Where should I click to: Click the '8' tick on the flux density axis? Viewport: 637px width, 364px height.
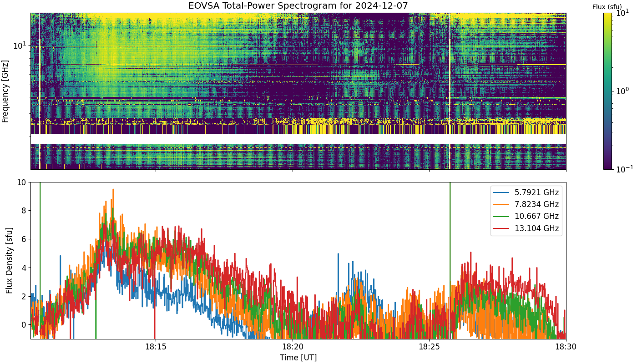pos(25,211)
